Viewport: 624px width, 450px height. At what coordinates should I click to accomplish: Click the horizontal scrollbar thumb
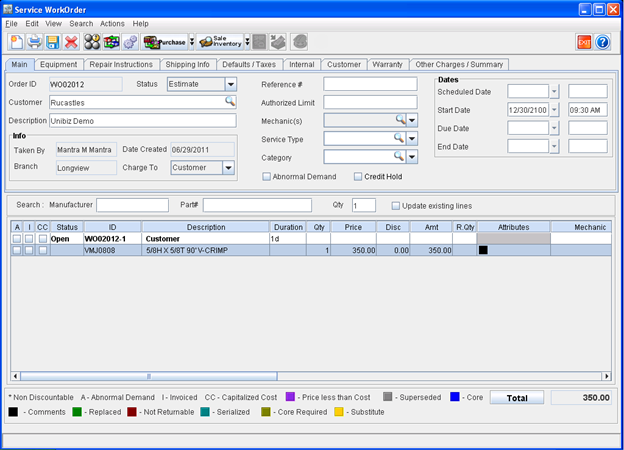tap(149, 376)
